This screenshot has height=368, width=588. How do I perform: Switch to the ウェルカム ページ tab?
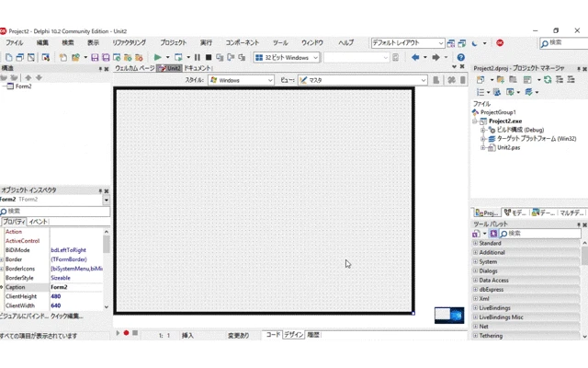(x=135, y=68)
